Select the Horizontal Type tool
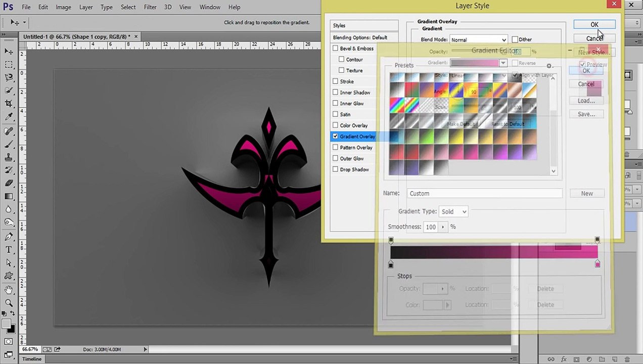The image size is (643, 364). (x=9, y=250)
